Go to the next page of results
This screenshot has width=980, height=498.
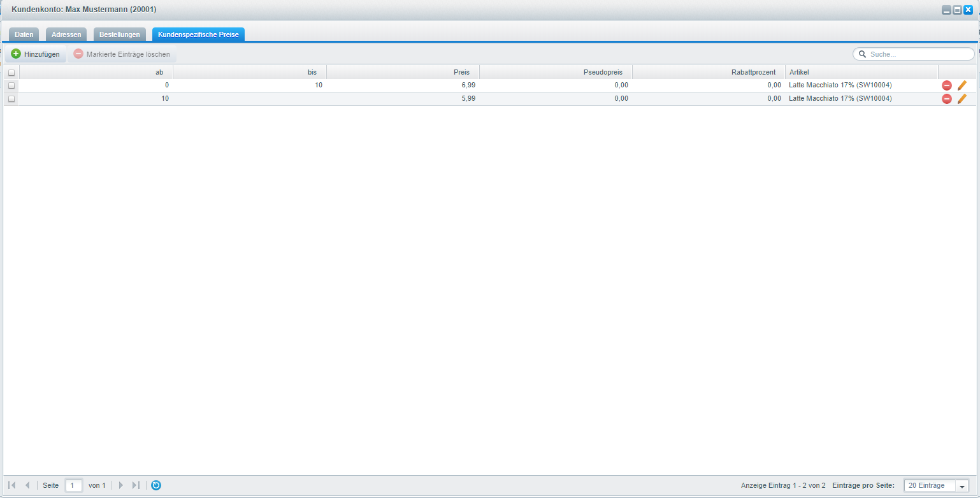coord(121,485)
